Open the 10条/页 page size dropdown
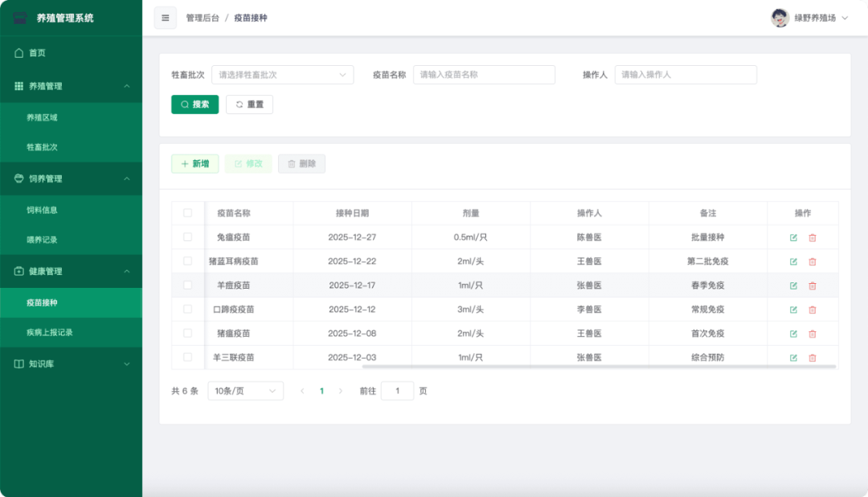868x497 pixels. tap(245, 390)
